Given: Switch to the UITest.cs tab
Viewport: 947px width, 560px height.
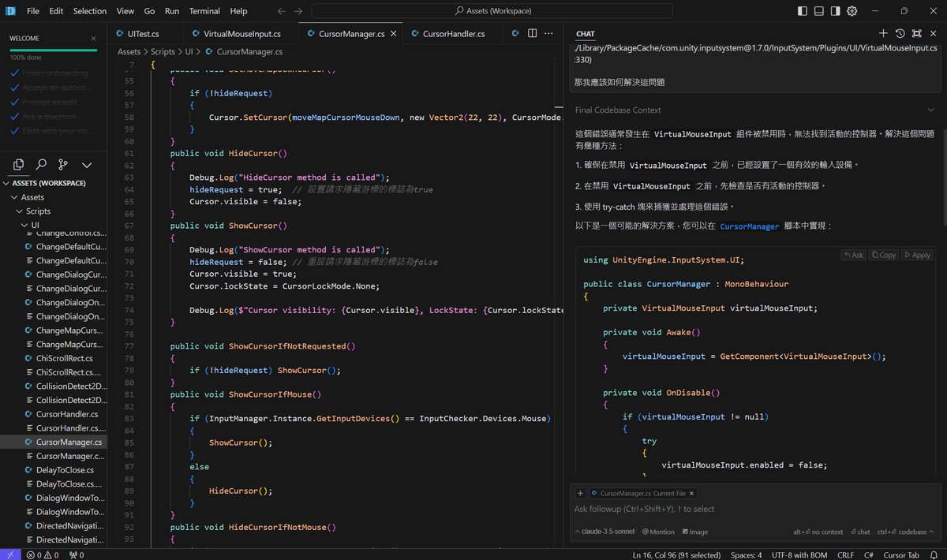Looking at the screenshot, I should coord(144,34).
